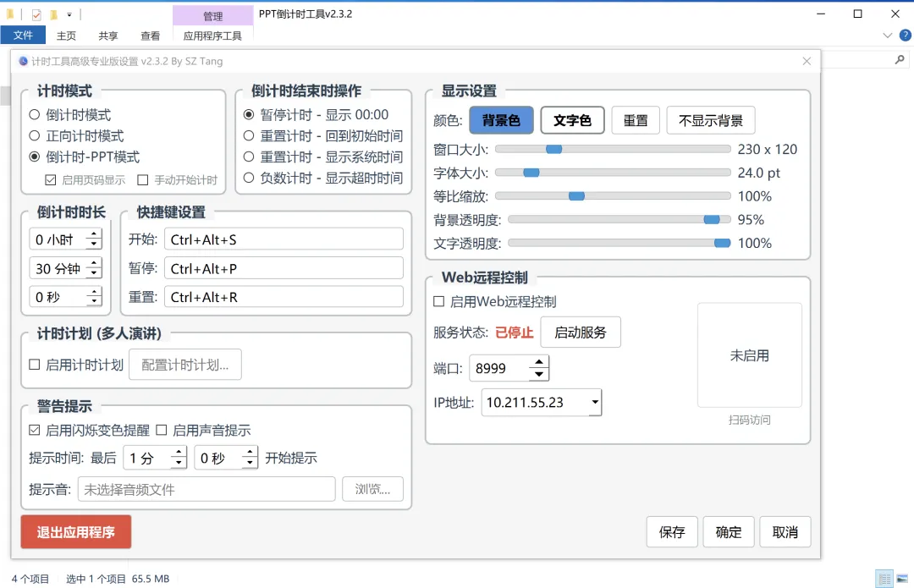
Task: Choose the 背景色 color button
Action: 501,121
